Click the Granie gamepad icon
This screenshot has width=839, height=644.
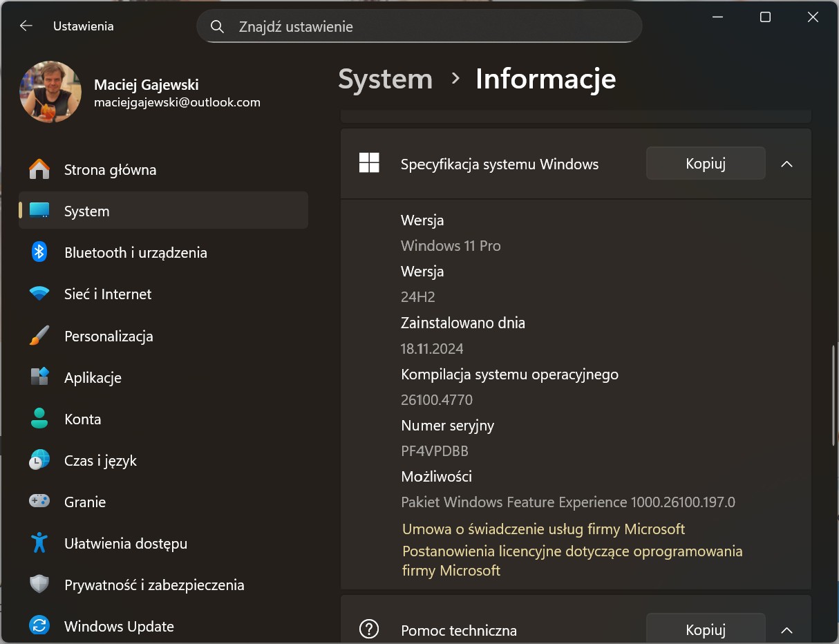[x=39, y=502]
